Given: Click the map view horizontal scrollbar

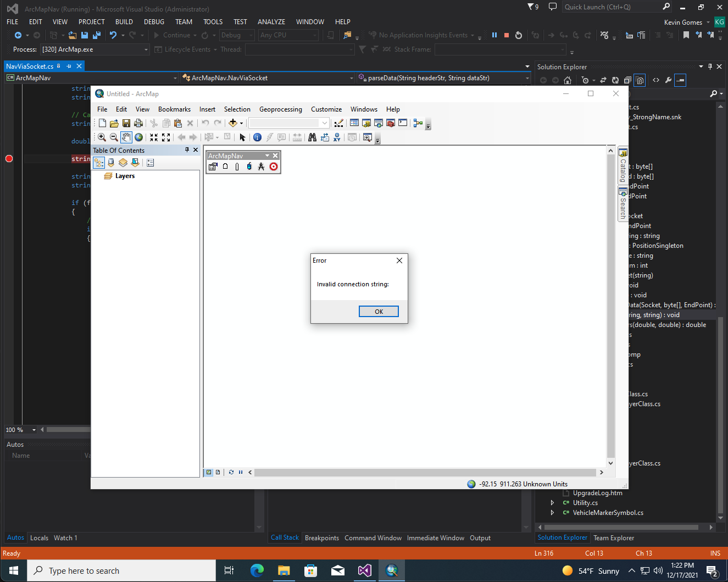Looking at the screenshot, I should [425, 472].
